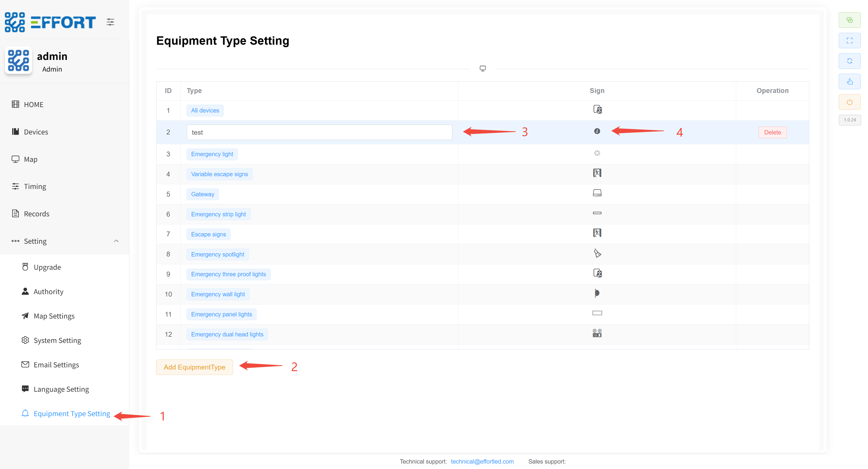
Task: Go to Map Settings page
Action: [54, 316]
